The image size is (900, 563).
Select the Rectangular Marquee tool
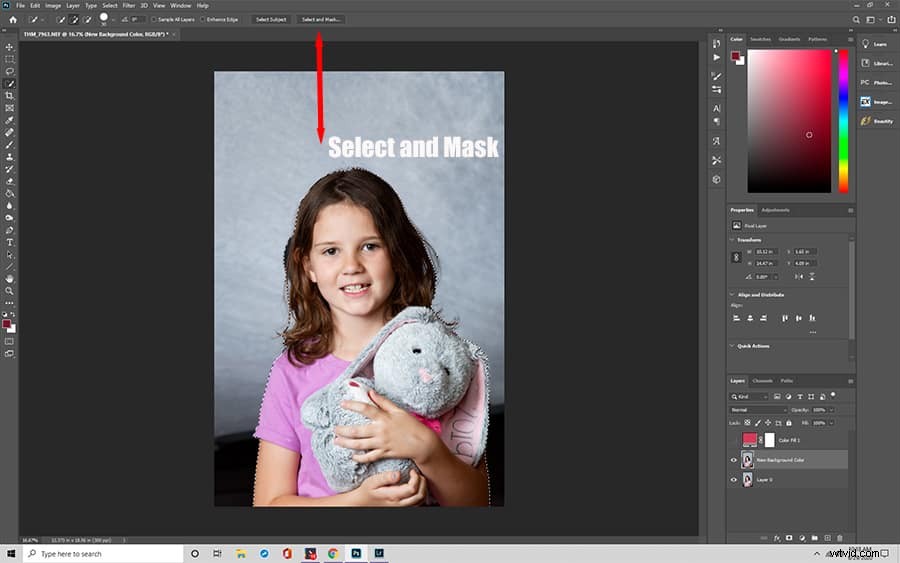tap(9, 59)
